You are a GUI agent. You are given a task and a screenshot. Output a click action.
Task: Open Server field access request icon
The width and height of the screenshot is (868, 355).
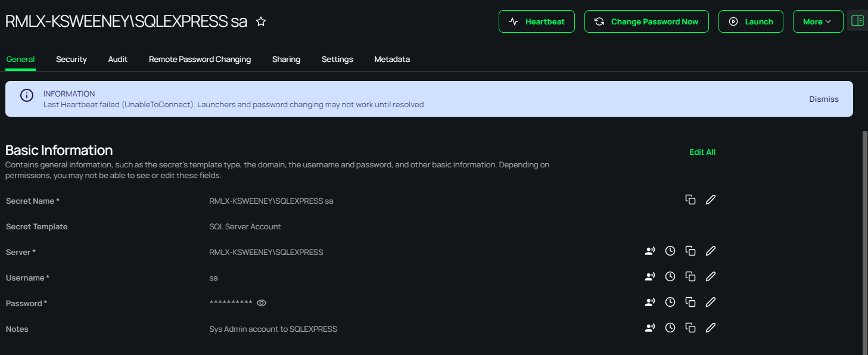coord(650,251)
